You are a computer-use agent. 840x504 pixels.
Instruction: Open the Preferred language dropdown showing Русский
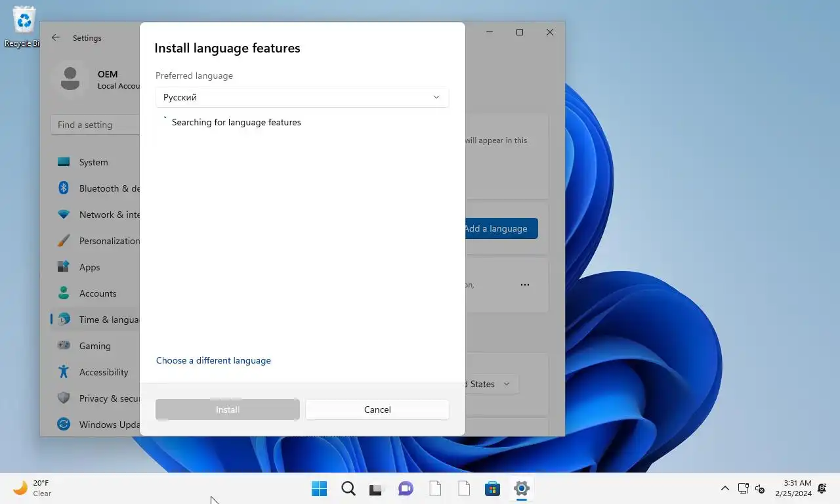(302, 97)
